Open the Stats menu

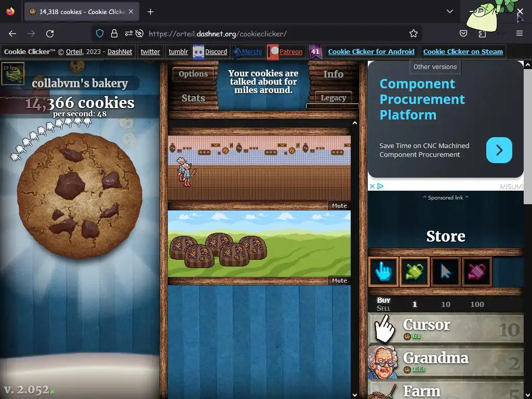pyautogui.click(x=193, y=98)
